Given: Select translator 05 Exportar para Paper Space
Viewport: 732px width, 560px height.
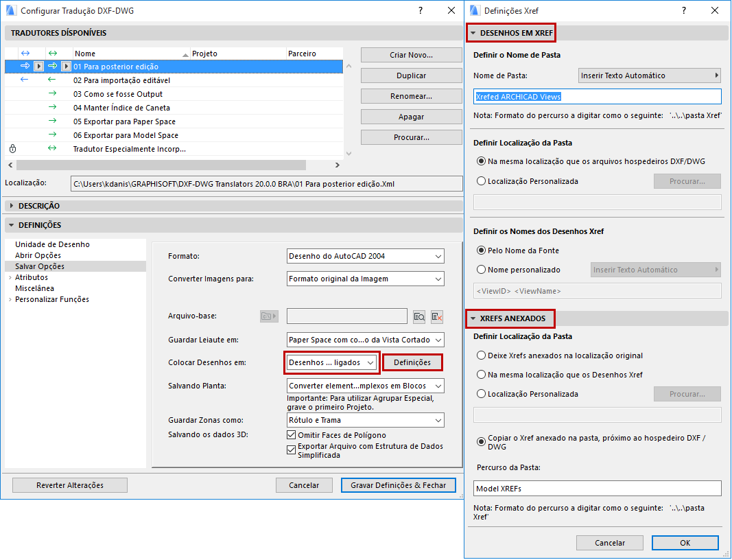Looking at the screenshot, I should coord(174,121).
